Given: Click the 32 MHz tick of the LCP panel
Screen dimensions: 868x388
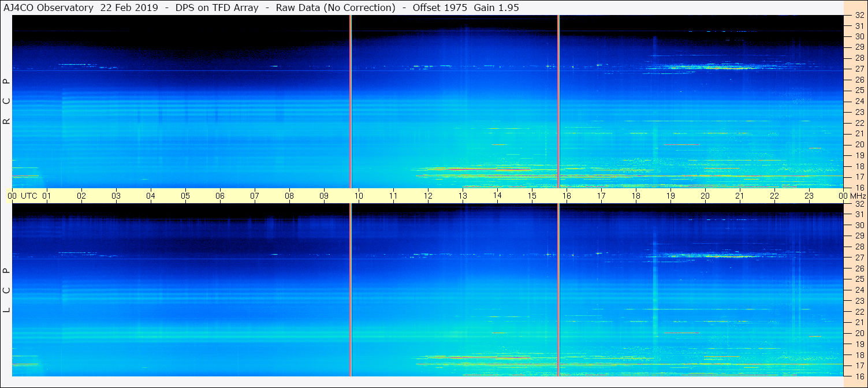Looking at the screenshot, I should [x=859, y=204].
